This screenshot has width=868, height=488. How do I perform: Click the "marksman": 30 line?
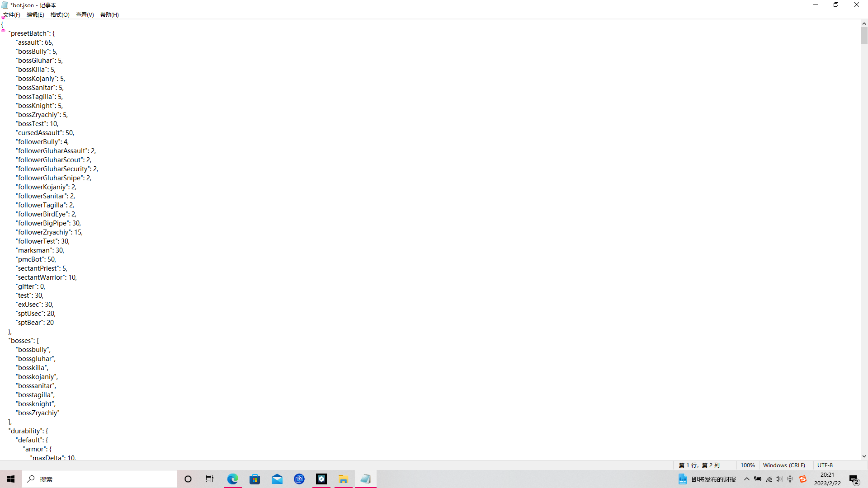40,250
